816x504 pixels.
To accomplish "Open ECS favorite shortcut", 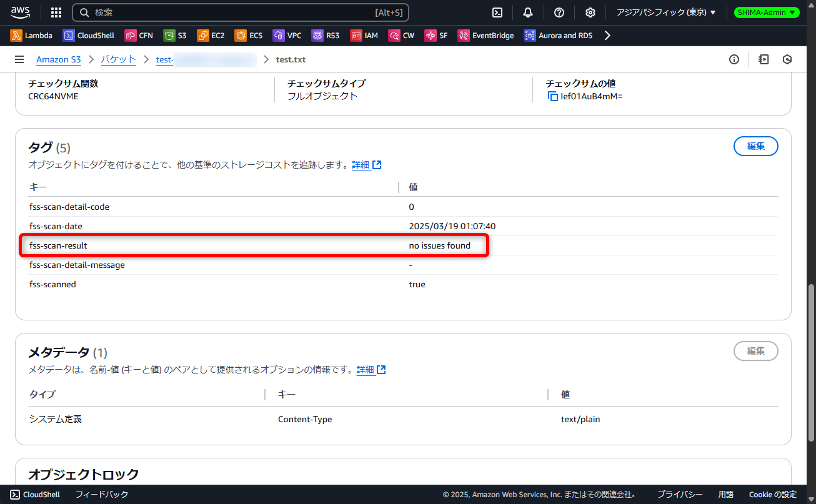I will point(249,36).
